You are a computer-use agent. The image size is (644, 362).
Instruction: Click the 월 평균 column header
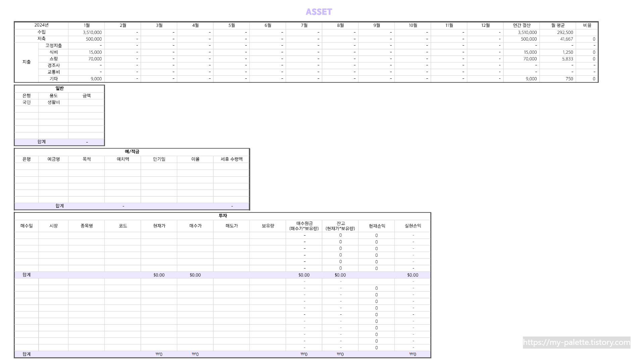tap(557, 25)
